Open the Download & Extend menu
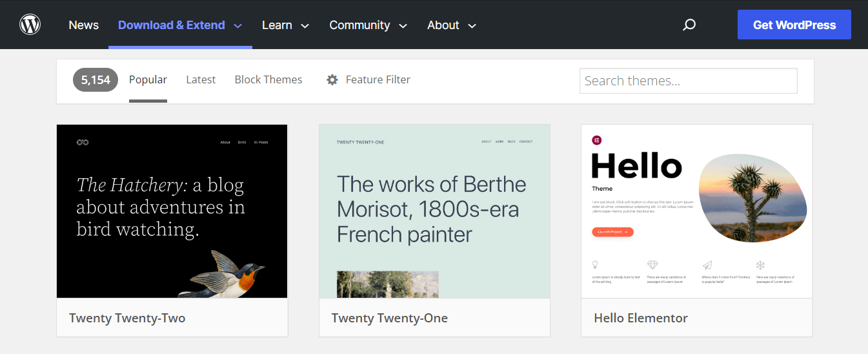 (171, 25)
